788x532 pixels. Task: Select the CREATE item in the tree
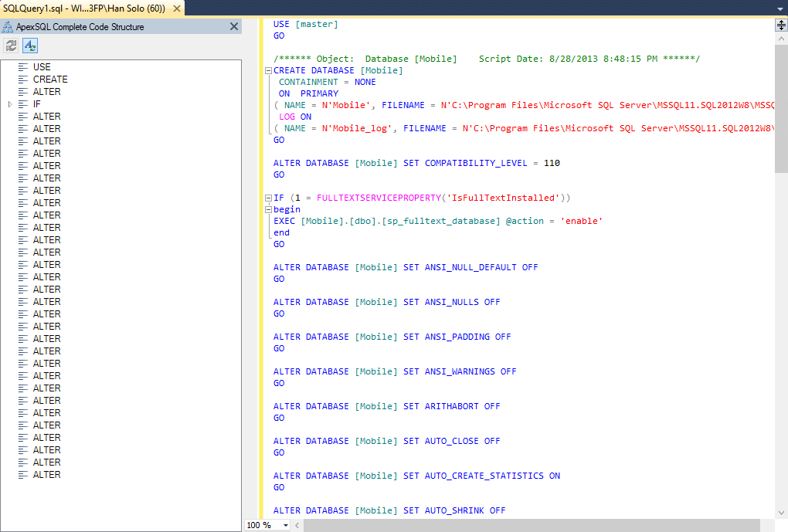pos(50,80)
